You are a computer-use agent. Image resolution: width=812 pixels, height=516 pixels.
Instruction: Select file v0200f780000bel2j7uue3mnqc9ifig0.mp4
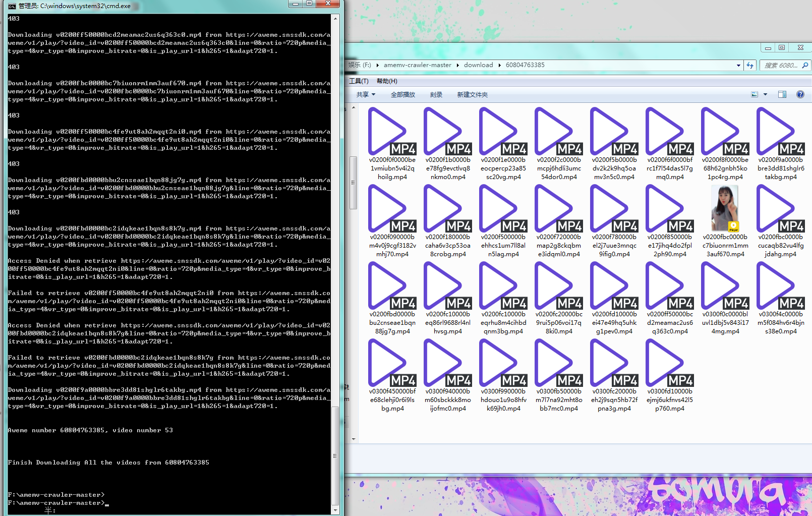coord(614,221)
